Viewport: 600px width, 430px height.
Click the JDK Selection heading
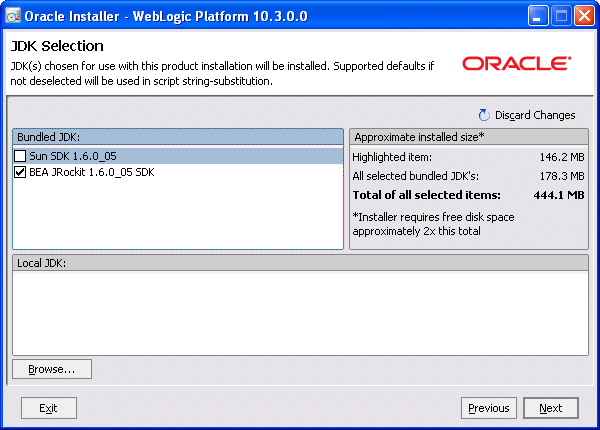coord(57,46)
